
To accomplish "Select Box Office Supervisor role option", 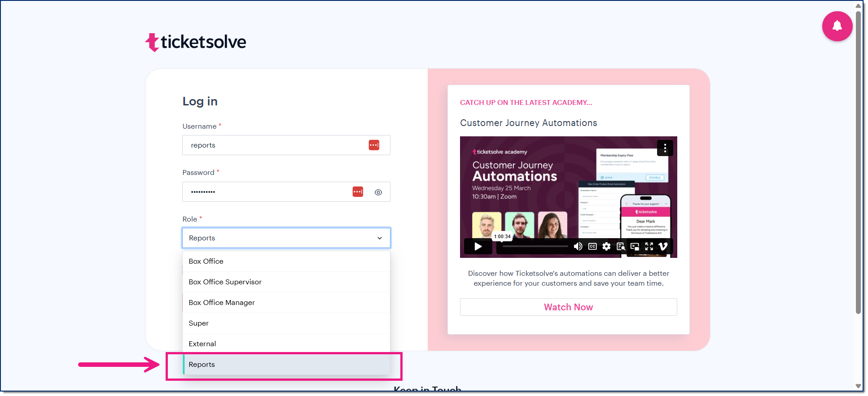I will pos(286,282).
